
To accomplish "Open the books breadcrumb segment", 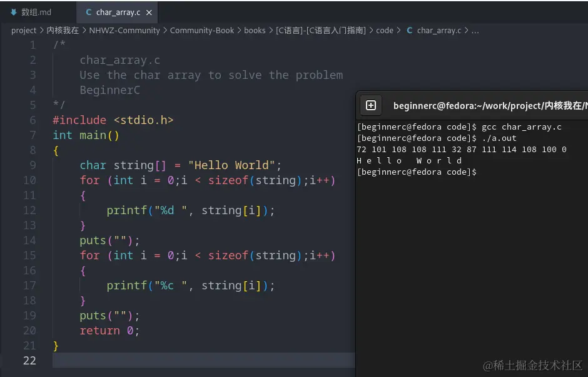I will (255, 31).
